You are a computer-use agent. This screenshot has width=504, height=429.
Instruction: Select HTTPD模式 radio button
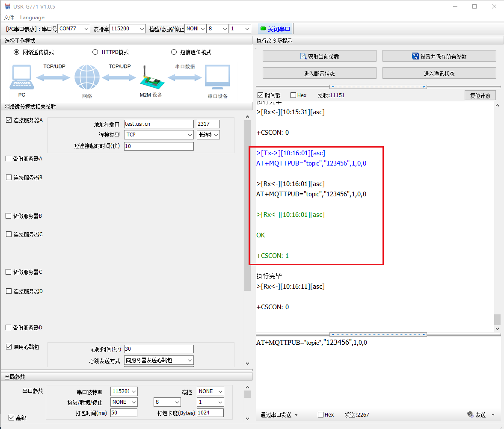95,52
